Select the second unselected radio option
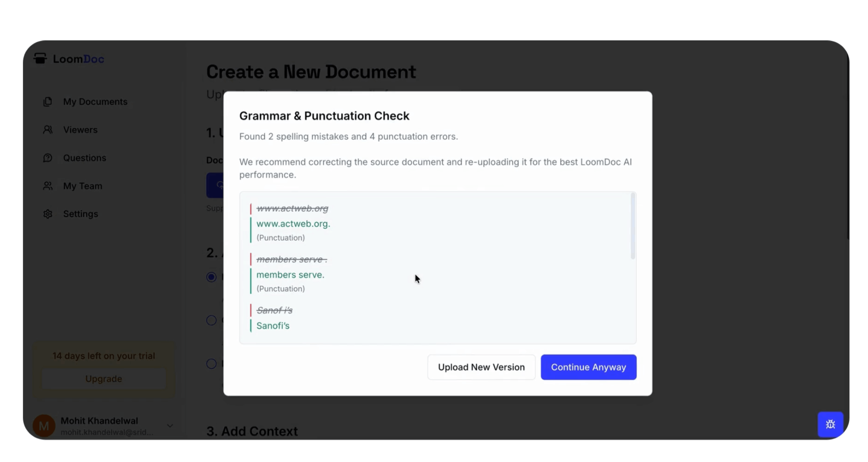The height and width of the screenshot is (462, 868). pyautogui.click(x=211, y=320)
